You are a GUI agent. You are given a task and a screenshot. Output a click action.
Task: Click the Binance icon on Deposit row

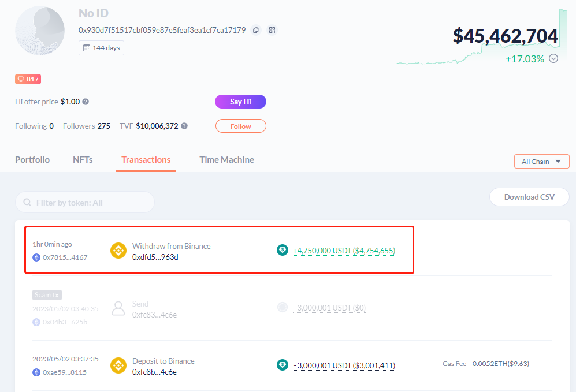click(118, 365)
